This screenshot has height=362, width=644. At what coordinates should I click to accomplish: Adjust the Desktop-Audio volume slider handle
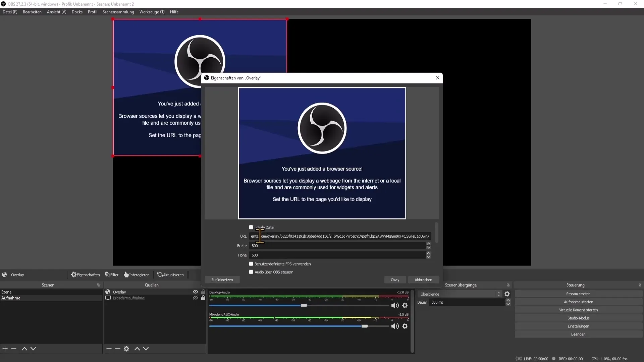coord(304,305)
